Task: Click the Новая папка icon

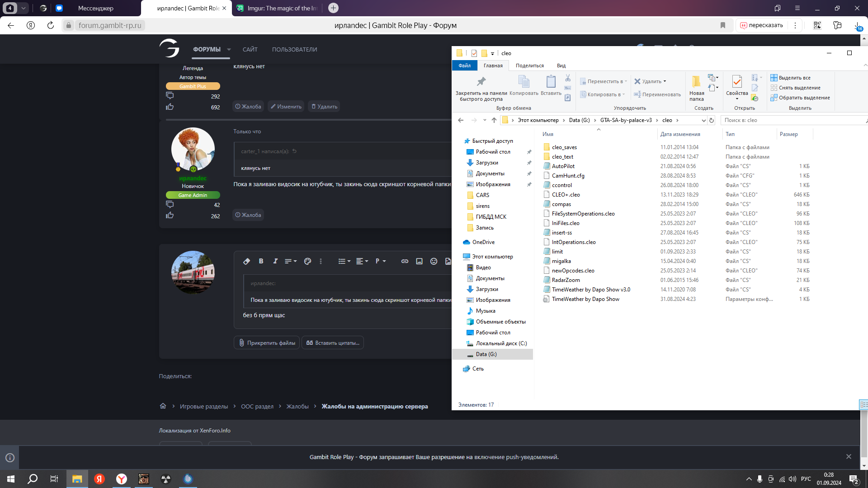Action: point(696,82)
